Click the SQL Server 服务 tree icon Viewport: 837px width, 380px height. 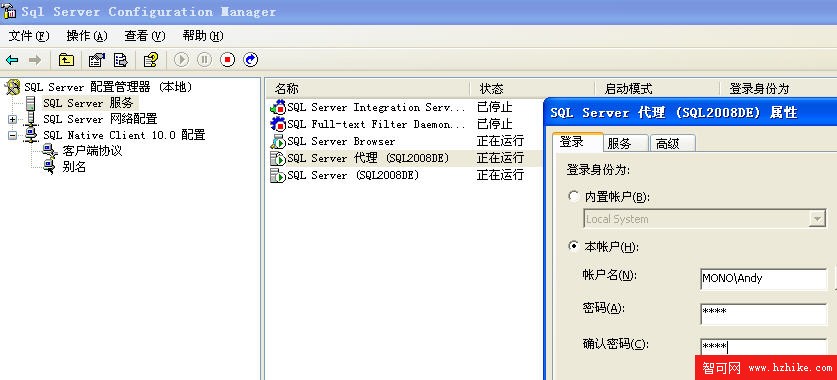[x=31, y=103]
